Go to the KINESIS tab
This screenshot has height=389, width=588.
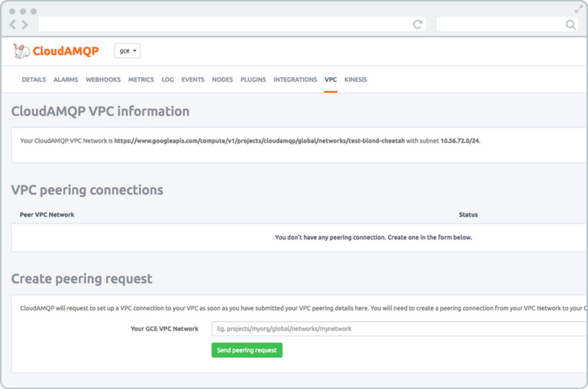pos(356,79)
